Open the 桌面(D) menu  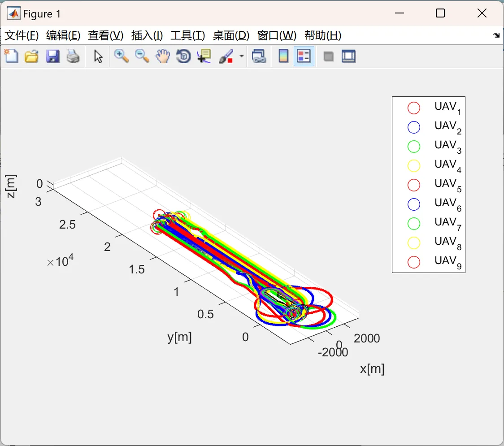click(x=231, y=35)
